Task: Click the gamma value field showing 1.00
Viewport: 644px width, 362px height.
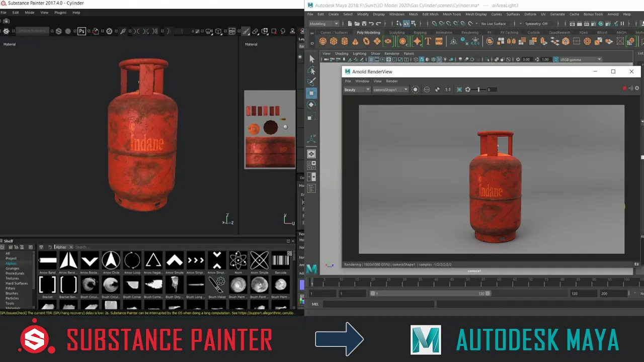Action: 545,59
